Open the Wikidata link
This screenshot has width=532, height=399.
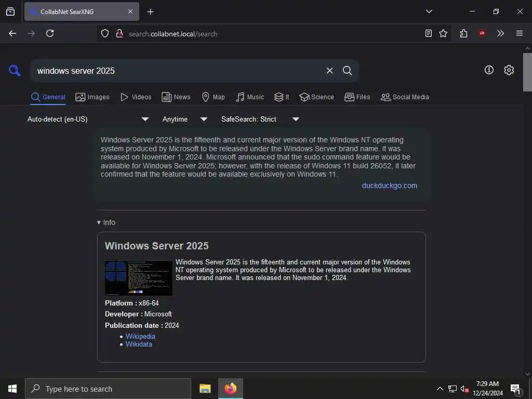click(139, 344)
